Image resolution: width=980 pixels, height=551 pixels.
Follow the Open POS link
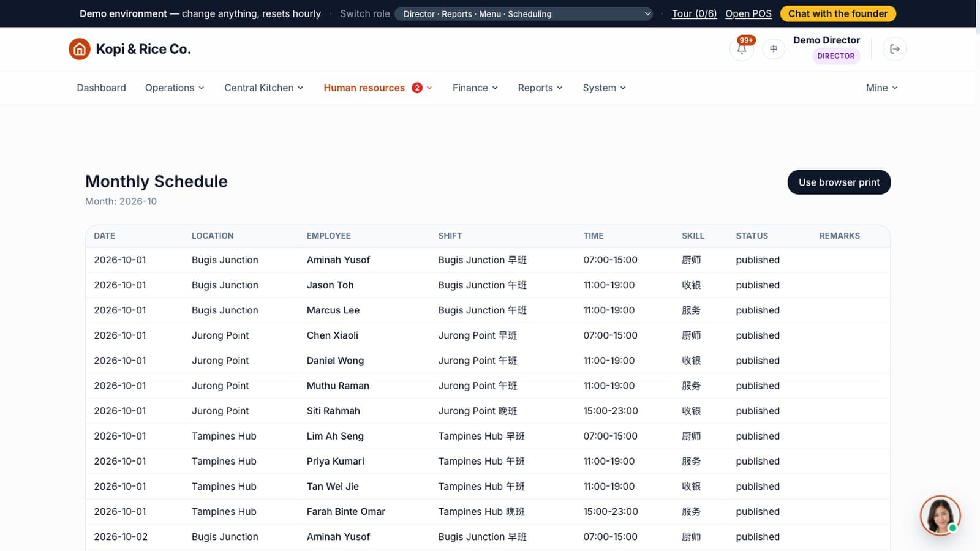point(748,13)
